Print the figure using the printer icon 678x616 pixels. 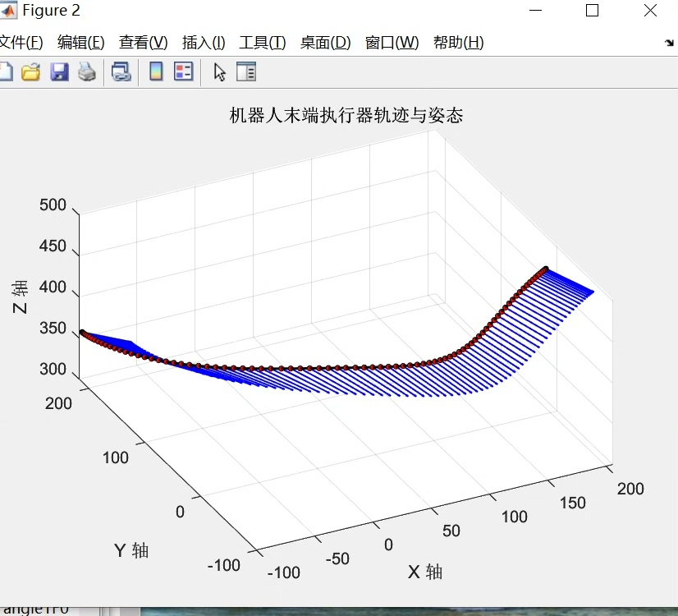[87, 71]
